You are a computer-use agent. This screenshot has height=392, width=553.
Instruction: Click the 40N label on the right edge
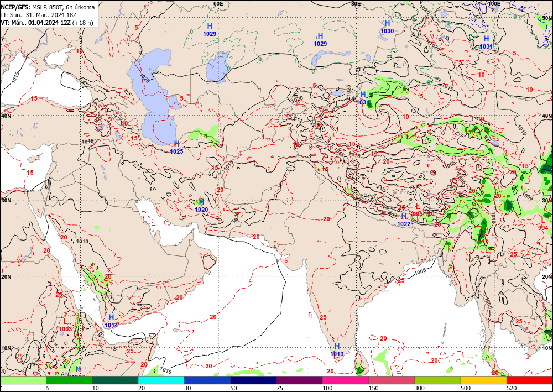click(x=547, y=116)
